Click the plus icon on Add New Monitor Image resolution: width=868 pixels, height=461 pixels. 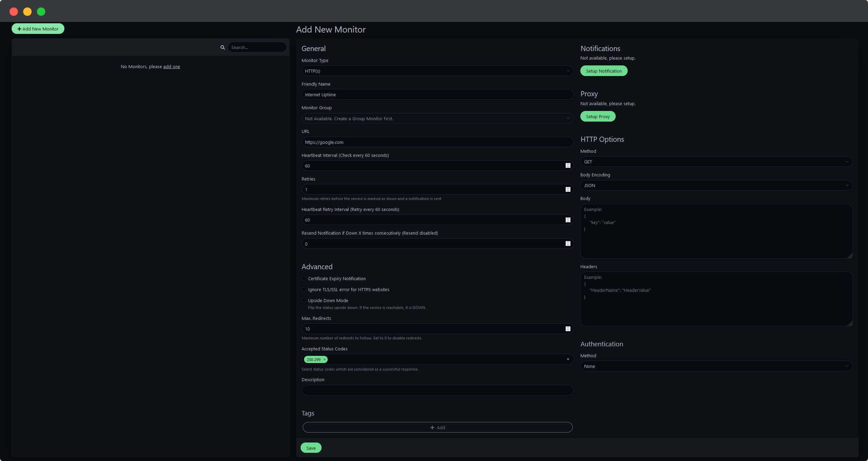[20, 29]
